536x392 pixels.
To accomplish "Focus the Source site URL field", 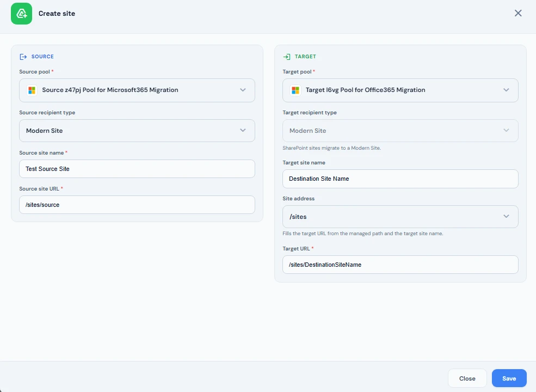I will [137, 205].
